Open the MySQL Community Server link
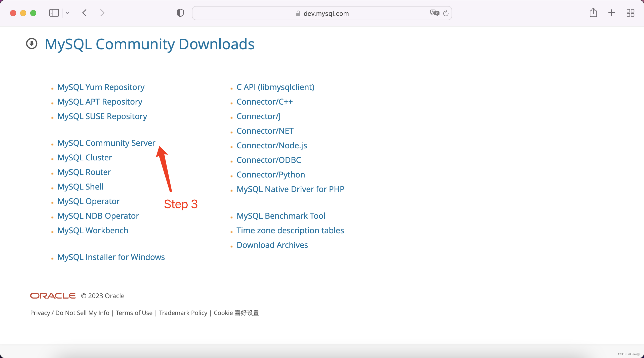This screenshot has height=358, width=644. 106,143
